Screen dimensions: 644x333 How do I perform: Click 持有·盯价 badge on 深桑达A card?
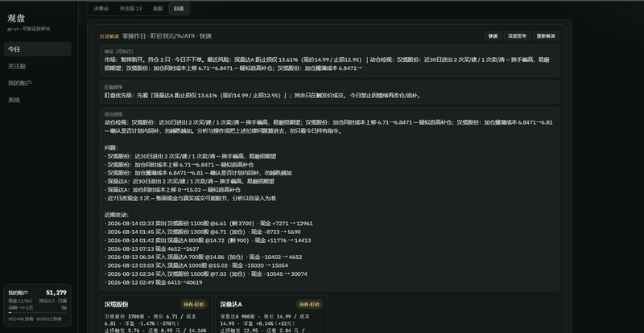click(310, 304)
